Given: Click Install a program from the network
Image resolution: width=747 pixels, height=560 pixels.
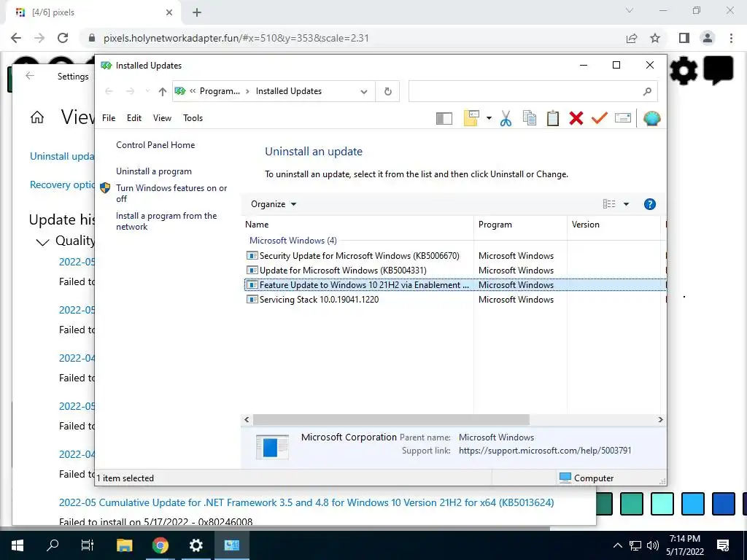Looking at the screenshot, I should 166,222.
